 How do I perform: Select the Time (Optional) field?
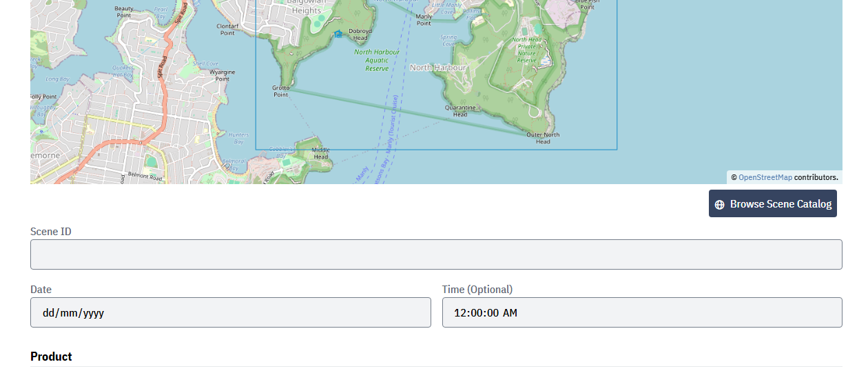pos(642,312)
